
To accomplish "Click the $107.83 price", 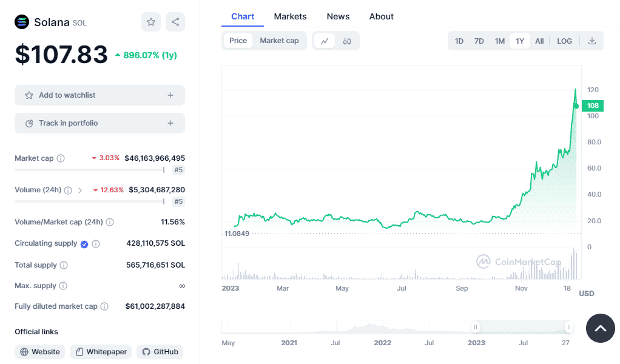I will click(x=61, y=54).
